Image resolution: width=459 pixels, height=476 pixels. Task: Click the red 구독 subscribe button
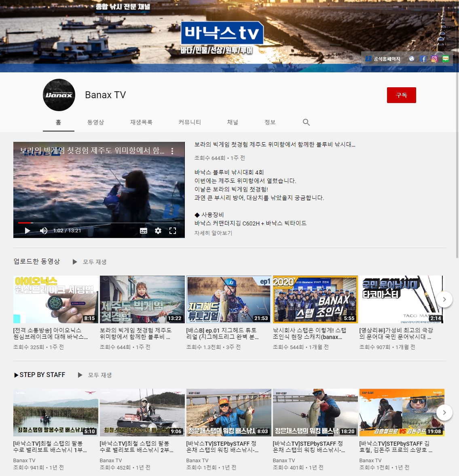coord(401,95)
